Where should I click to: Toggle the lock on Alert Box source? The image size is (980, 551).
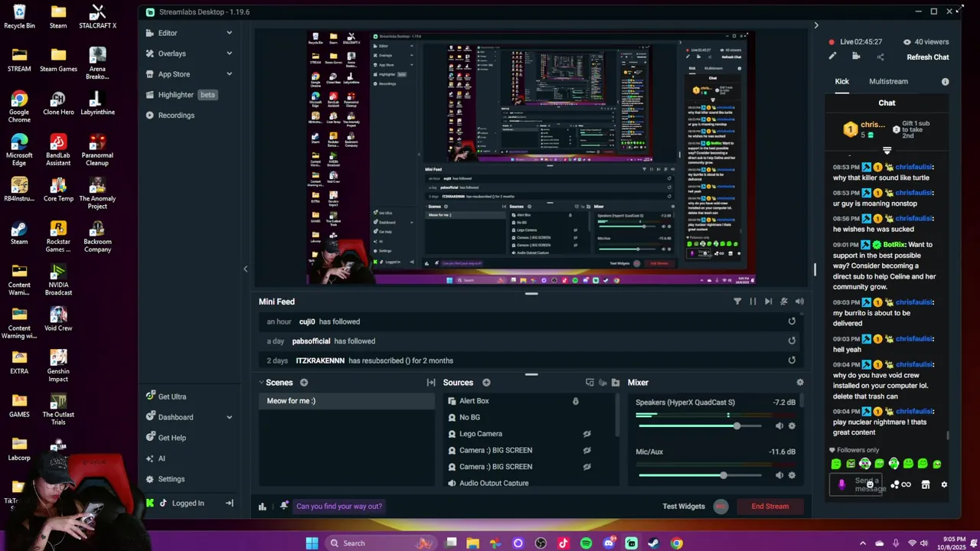tap(576, 401)
